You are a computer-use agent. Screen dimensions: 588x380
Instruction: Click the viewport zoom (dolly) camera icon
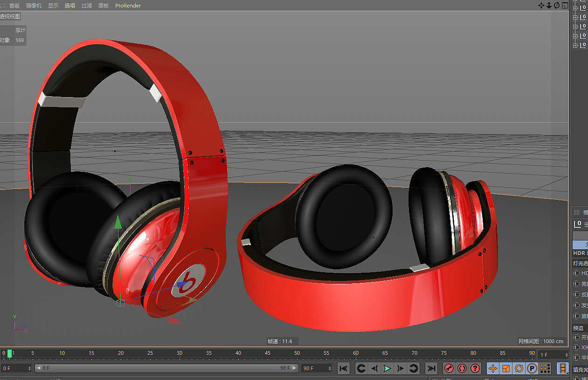tap(549, 5)
